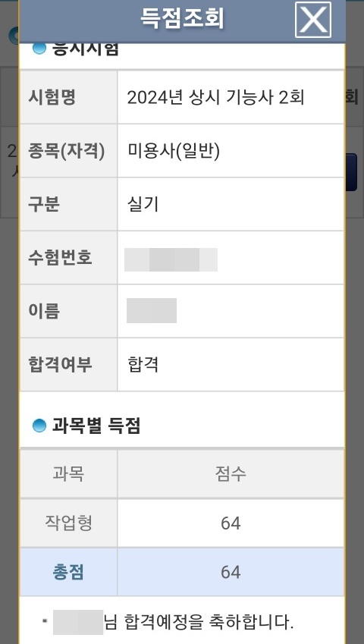Viewport: 364px width, 644px height.
Task: Click the 종목(자격) label cell
Action: point(68,151)
